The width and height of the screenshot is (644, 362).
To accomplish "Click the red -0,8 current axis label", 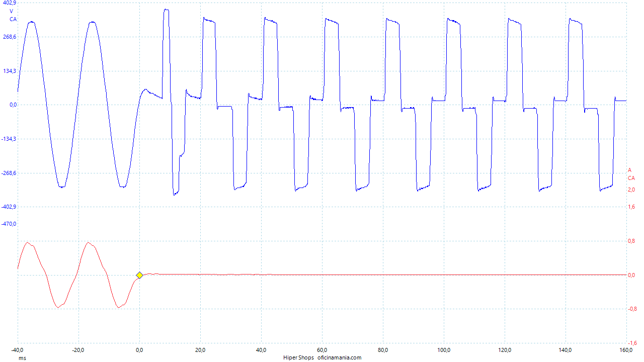I will click(632, 309).
